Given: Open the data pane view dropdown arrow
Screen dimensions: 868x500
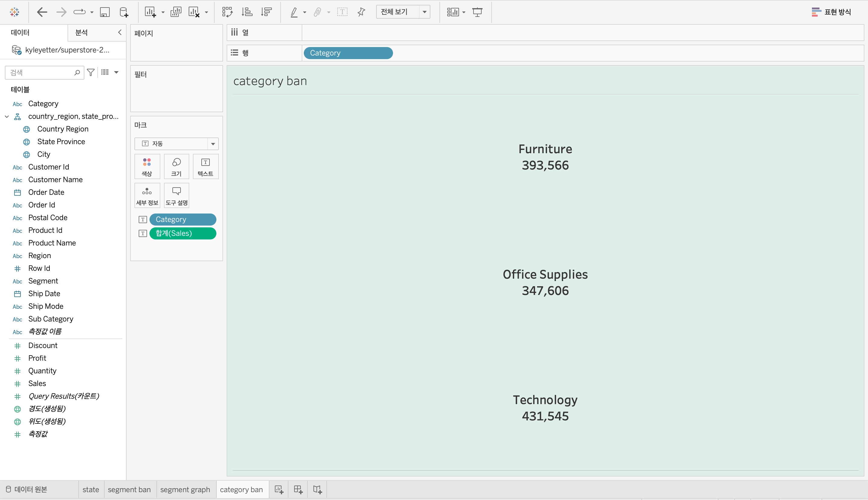Looking at the screenshot, I should (x=116, y=72).
